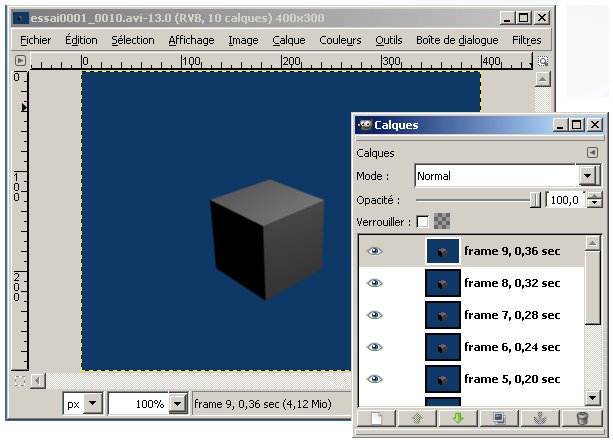
Task: Click the zoom percentage field
Action: point(140,404)
